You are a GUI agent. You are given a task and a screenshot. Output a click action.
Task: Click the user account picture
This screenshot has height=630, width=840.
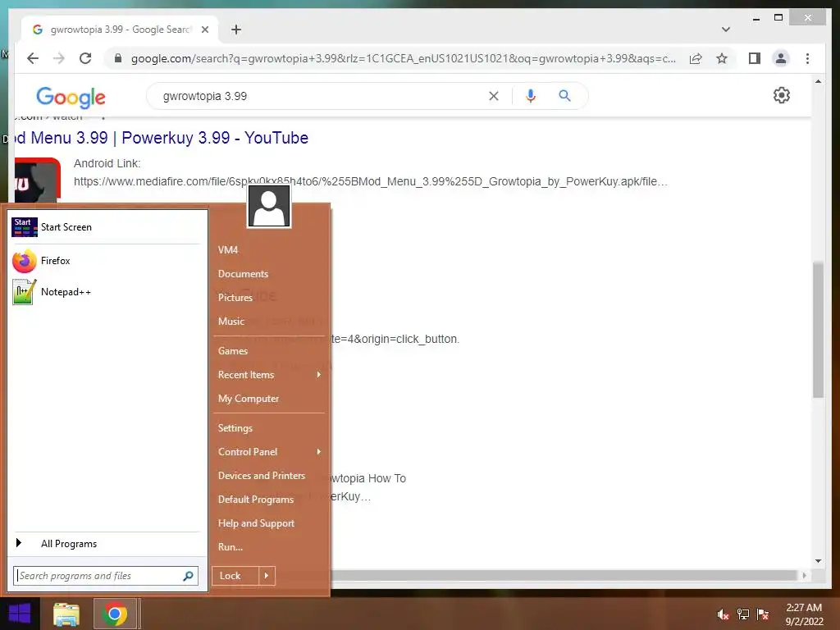pos(269,206)
